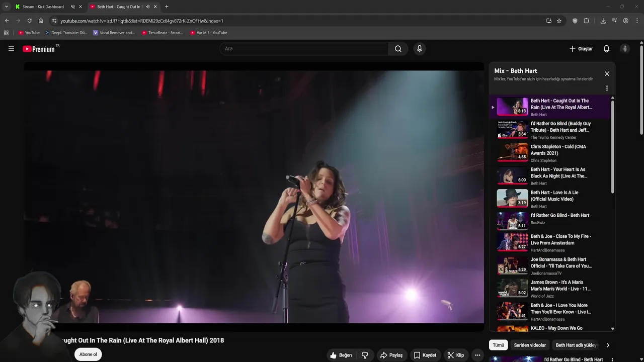
Task: Play Chris Stapleton - Cold playlist item
Action: coord(550,153)
